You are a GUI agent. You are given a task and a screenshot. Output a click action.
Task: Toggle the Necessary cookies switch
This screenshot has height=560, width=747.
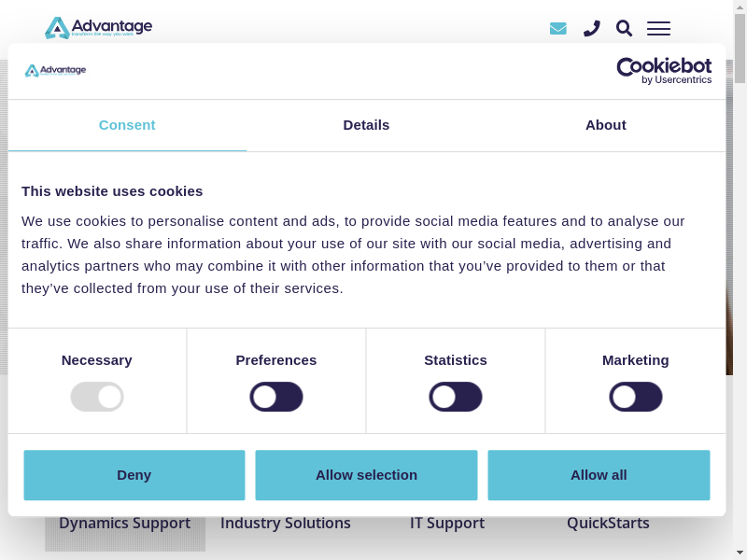[x=97, y=397]
